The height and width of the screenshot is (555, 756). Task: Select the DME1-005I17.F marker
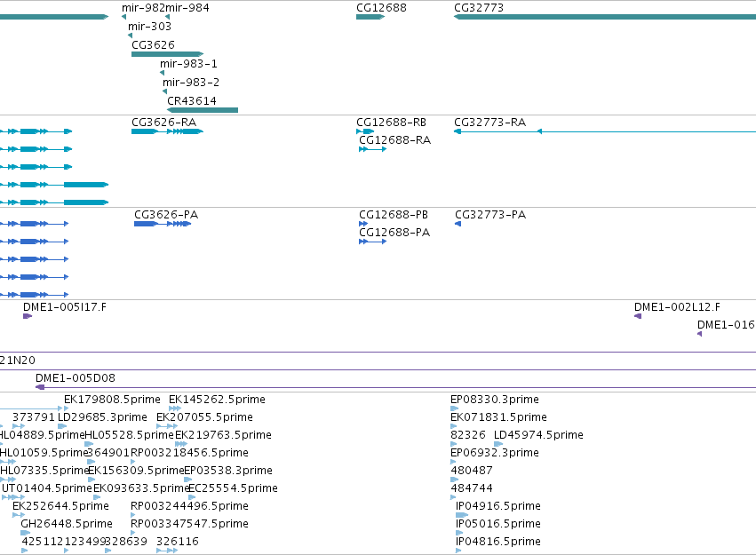[28, 316]
